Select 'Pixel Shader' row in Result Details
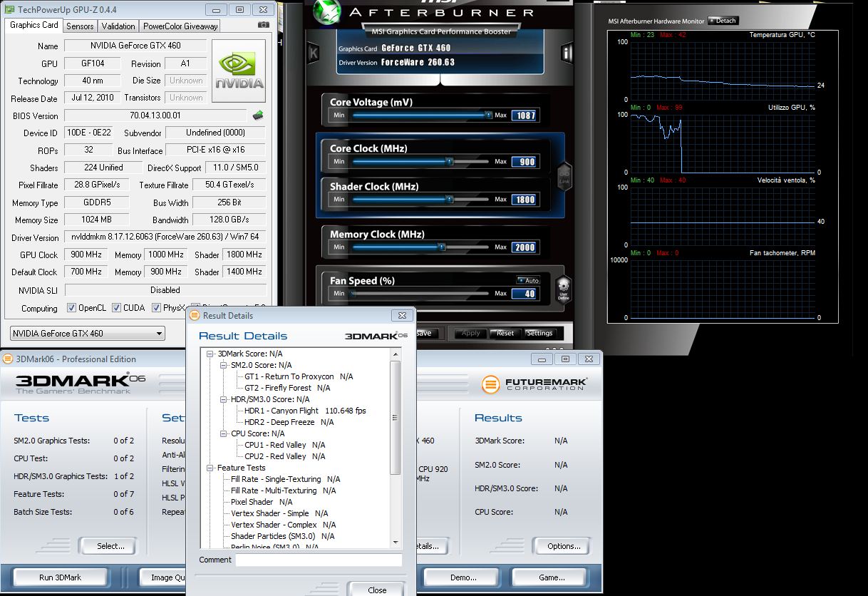This screenshot has height=596, width=868. pos(262,502)
